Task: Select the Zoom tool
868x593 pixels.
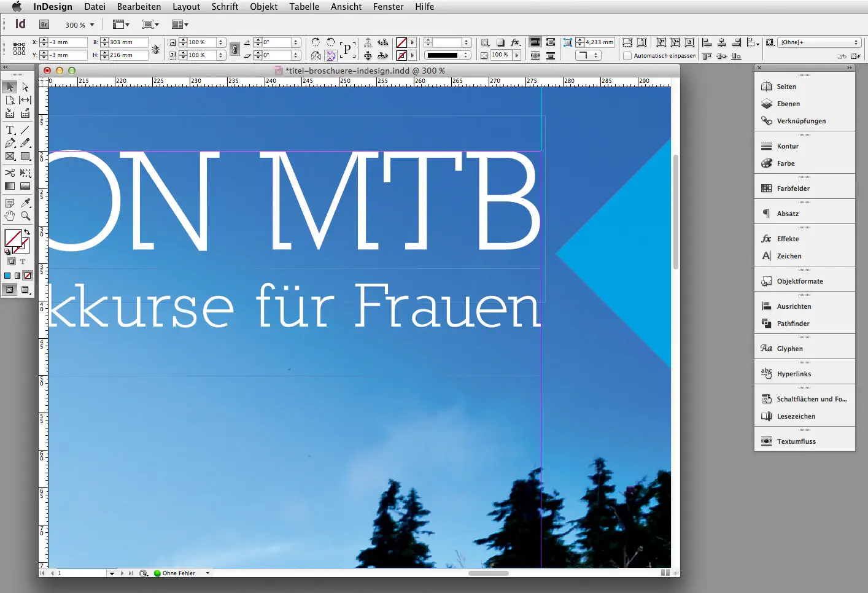Action: click(x=25, y=215)
